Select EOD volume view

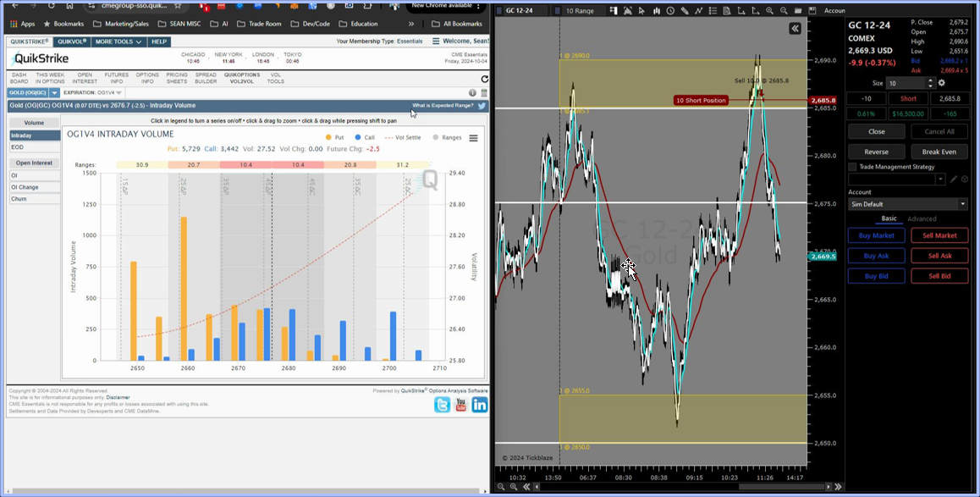click(35, 147)
